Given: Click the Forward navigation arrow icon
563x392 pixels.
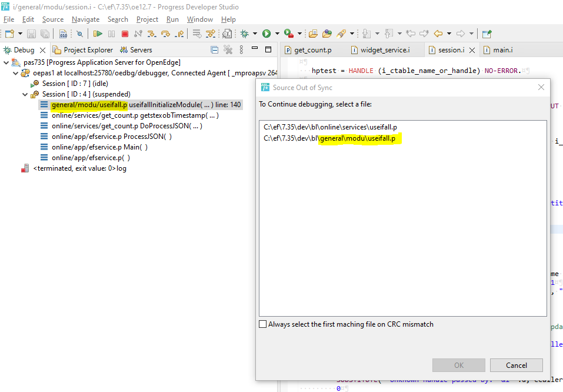Looking at the screenshot, I should 461,34.
